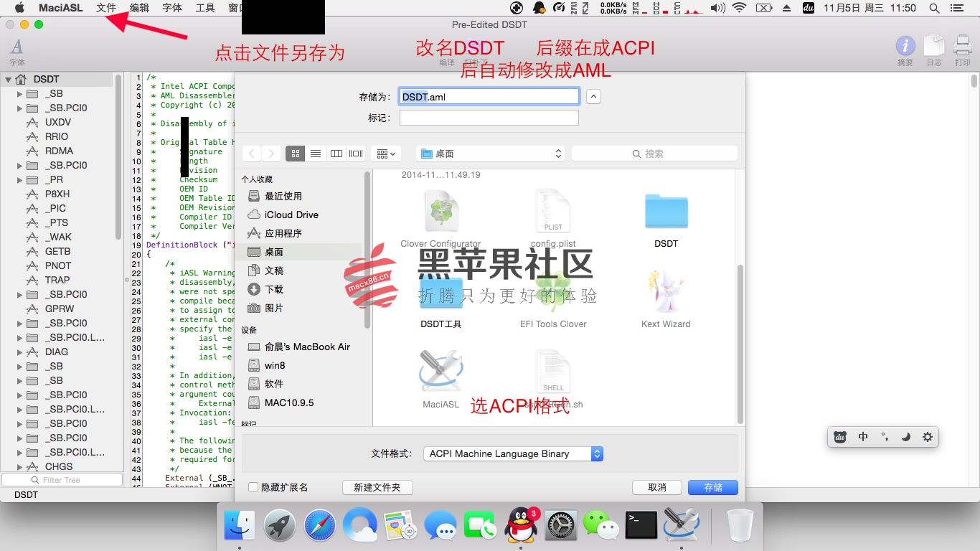Switch to list view in save dialog
The image size is (980, 551).
315,154
